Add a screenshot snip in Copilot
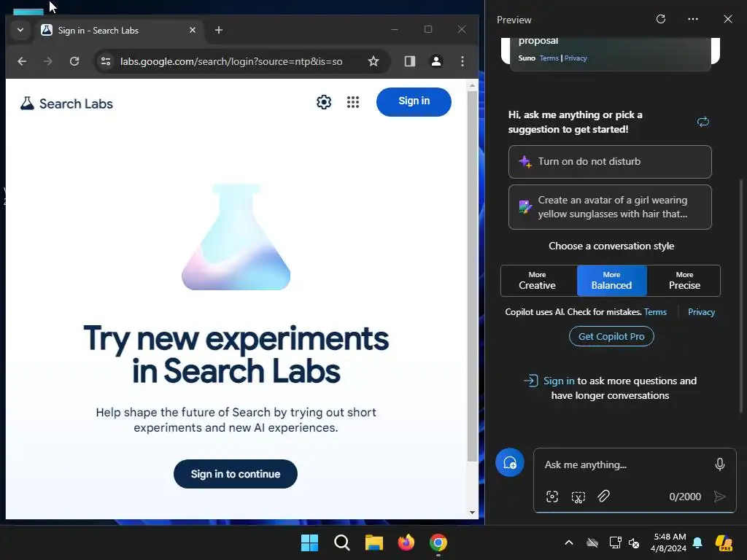Screen dimensions: 747x560 coord(578,497)
